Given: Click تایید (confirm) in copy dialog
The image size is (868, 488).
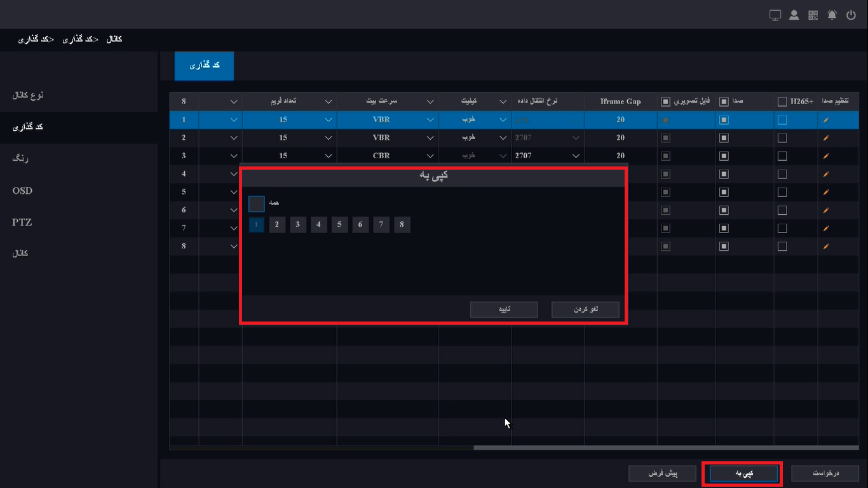Looking at the screenshot, I should tap(504, 309).
